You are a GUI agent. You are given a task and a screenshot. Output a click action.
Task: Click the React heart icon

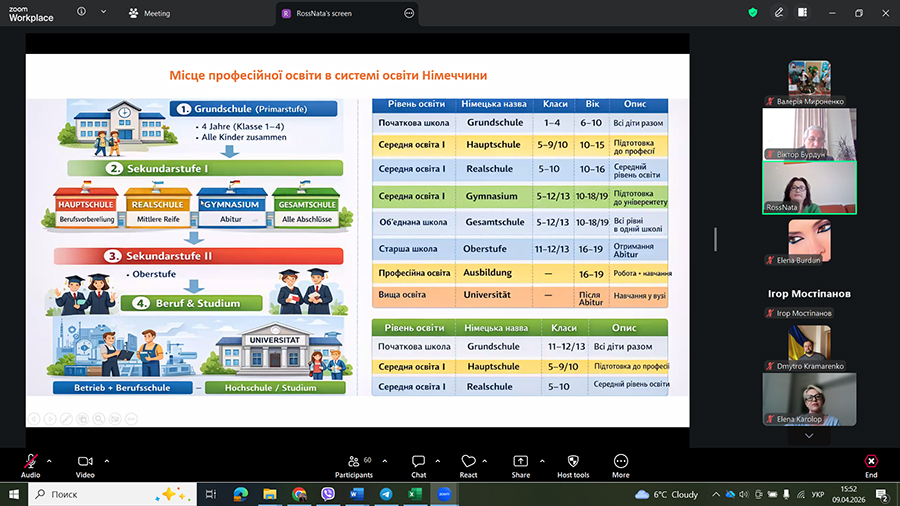[468, 461]
